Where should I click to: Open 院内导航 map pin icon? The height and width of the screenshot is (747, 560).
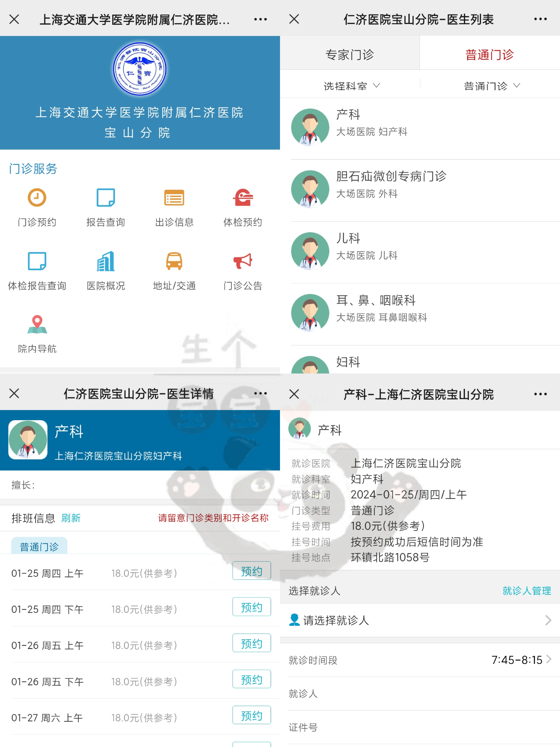[x=37, y=324]
